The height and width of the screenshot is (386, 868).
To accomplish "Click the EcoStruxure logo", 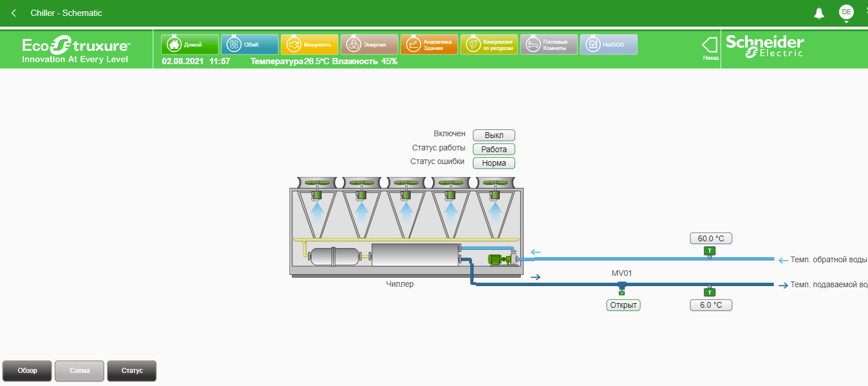I will point(77,50).
